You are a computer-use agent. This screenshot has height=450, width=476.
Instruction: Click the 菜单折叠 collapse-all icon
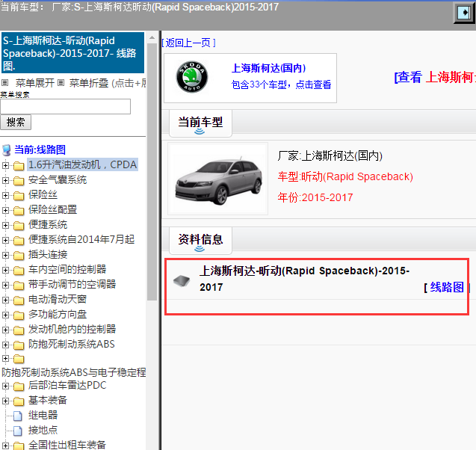pyautogui.click(x=61, y=82)
